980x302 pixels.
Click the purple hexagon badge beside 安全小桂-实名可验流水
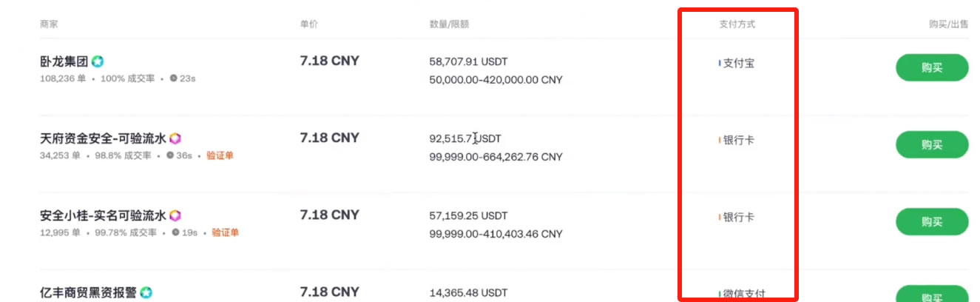point(175,215)
